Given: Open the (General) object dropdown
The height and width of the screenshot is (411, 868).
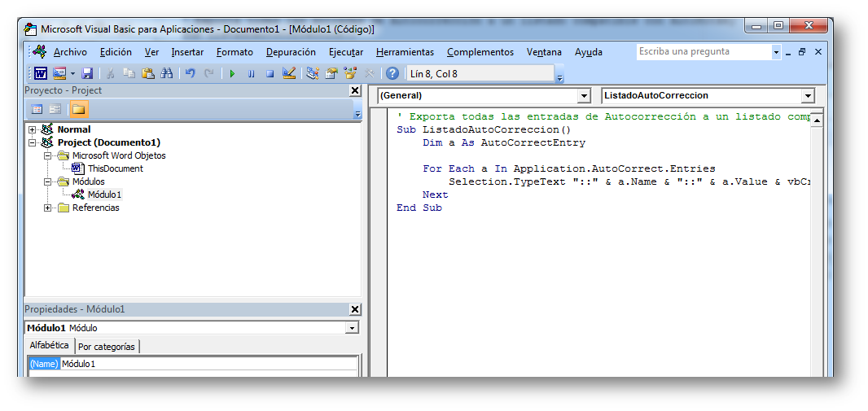Looking at the screenshot, I should coord(584,96).
